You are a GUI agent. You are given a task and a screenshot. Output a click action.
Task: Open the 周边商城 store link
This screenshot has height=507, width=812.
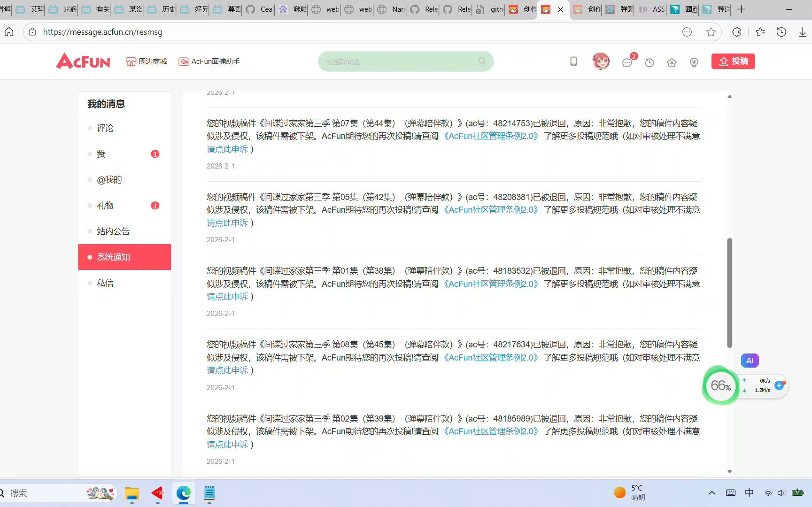tap(147, 61)
